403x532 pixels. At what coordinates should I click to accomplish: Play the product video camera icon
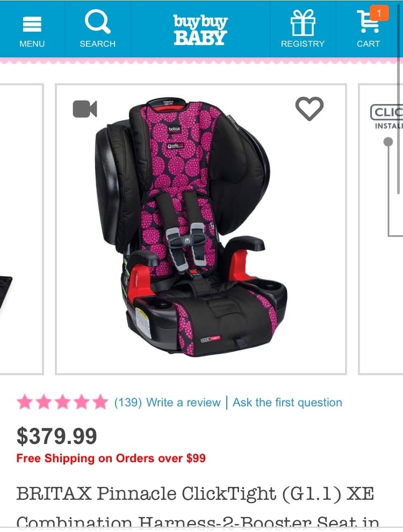[85, 109]
